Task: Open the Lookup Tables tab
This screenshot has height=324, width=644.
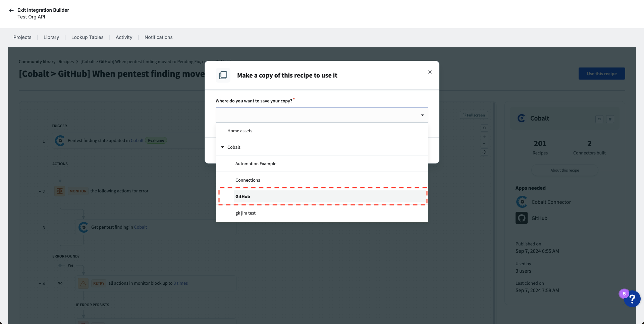Action: pos(87,37)
